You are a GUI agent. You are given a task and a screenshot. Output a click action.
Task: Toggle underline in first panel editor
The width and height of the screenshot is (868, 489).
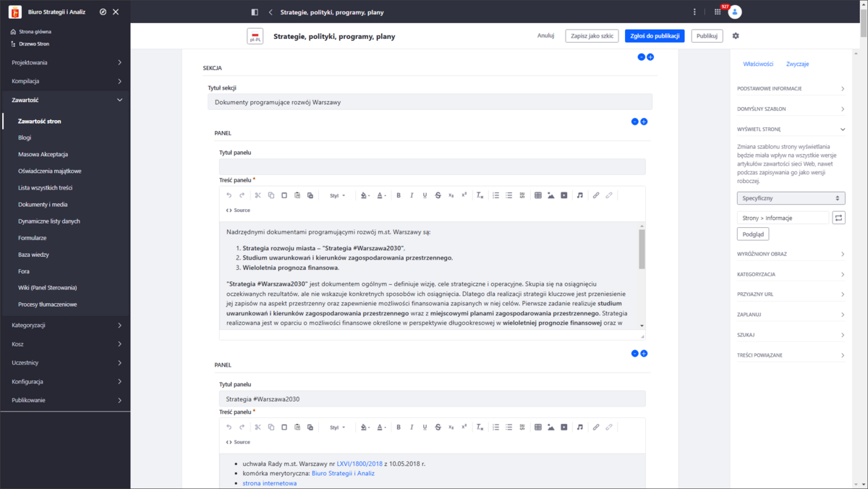pos(425,195)
